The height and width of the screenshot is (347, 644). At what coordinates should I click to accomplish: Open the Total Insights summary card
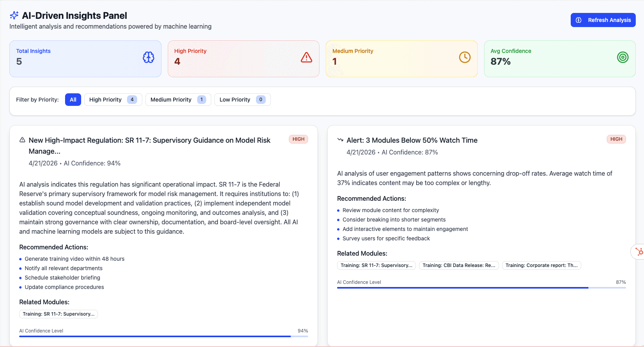click(x=85, y=59)
